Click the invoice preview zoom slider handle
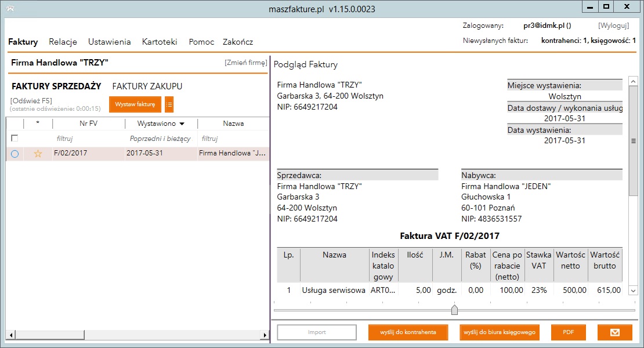Viewport: 644px width, 348px height. (x=454, y=310)
